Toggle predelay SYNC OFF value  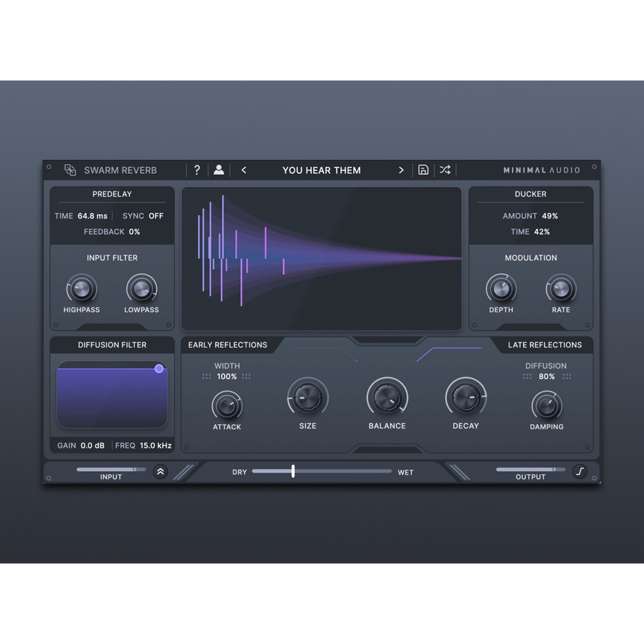[x=156, y=216]
